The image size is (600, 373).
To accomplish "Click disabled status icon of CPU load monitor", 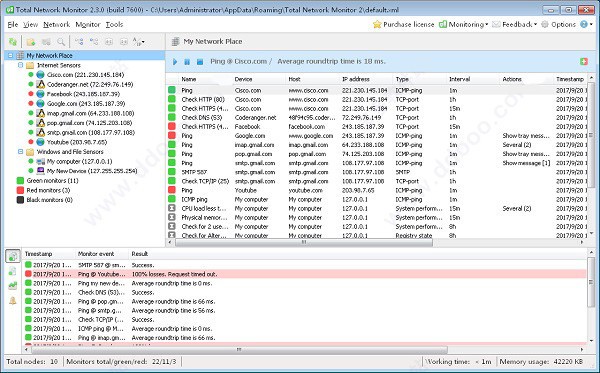I will tap(172, 208).
